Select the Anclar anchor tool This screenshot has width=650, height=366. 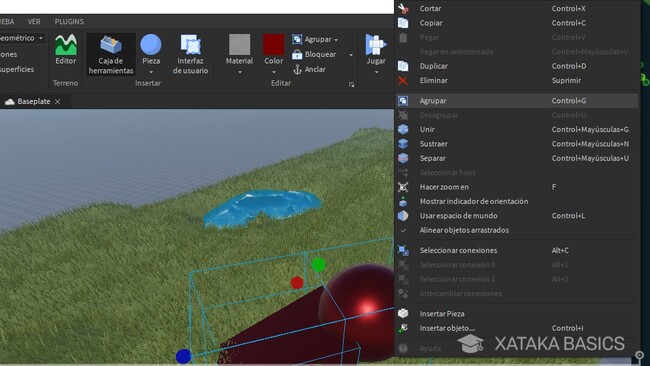point(309,69)
